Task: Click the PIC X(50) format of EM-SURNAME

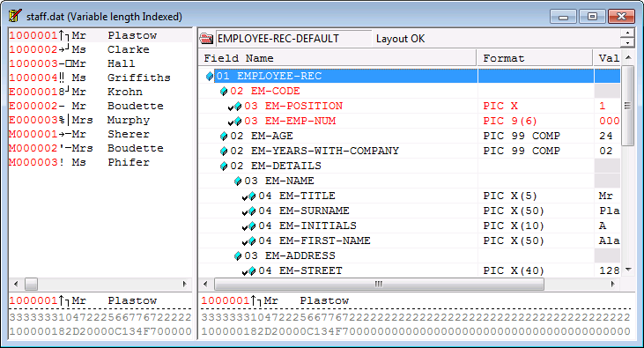Action: [x=514, y=211]
